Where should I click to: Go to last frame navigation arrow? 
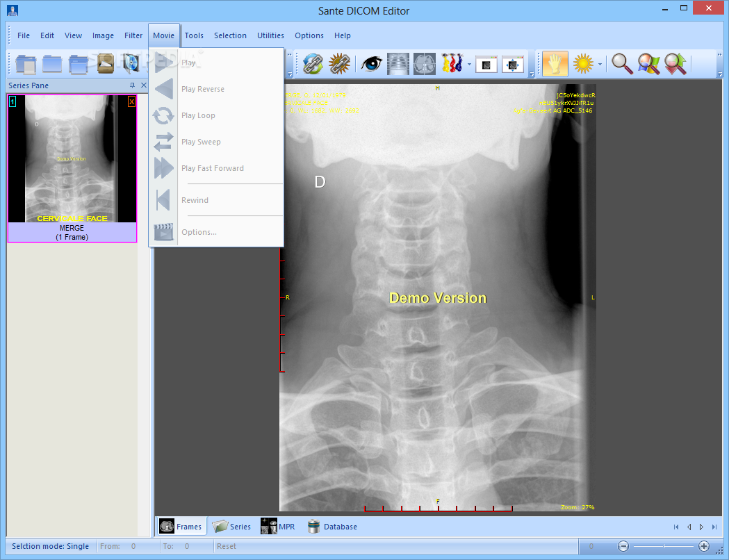[x=714, y=527]
